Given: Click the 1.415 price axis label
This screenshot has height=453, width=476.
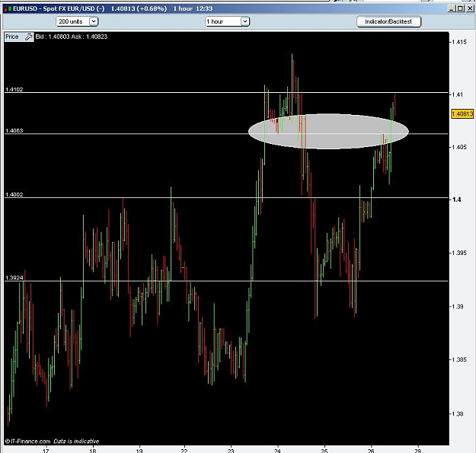Looking at the screenshot, I should [x=459, y=42].
